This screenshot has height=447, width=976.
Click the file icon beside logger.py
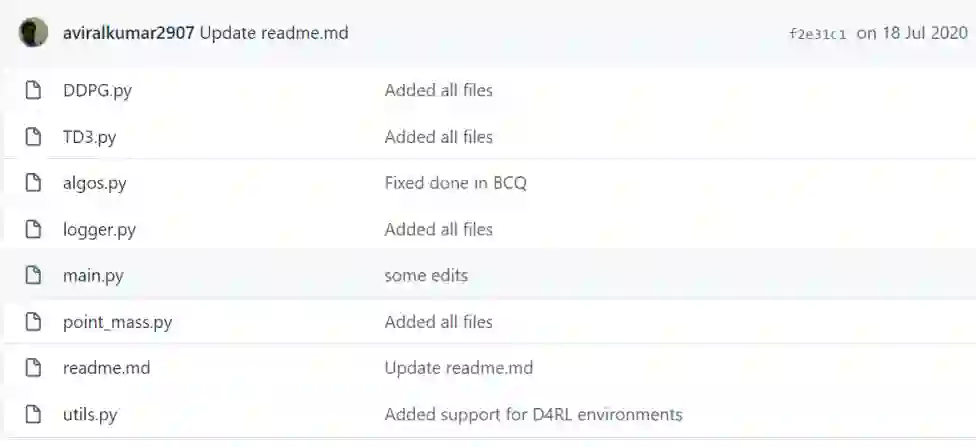coord(33,229)
